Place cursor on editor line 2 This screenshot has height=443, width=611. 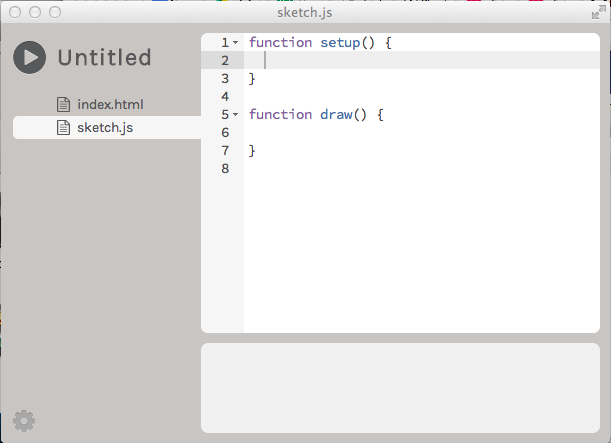422,60
